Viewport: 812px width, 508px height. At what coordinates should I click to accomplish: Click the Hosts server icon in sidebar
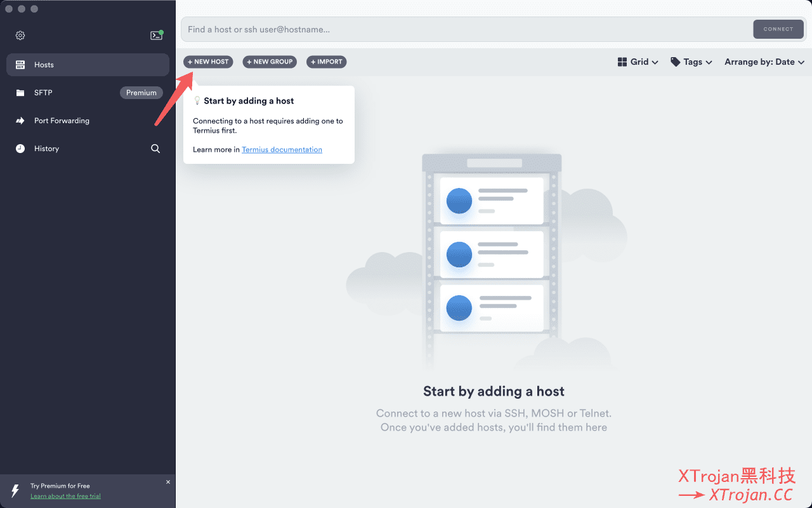[x=20, y=65]
